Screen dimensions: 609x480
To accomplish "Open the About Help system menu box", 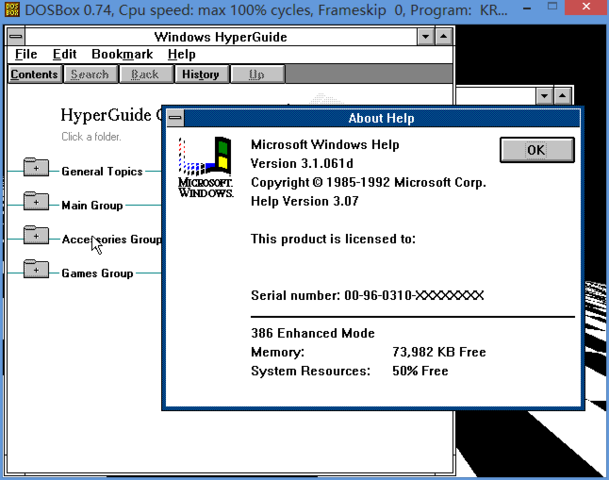I will pyautogui.click(x=175, y=118).
